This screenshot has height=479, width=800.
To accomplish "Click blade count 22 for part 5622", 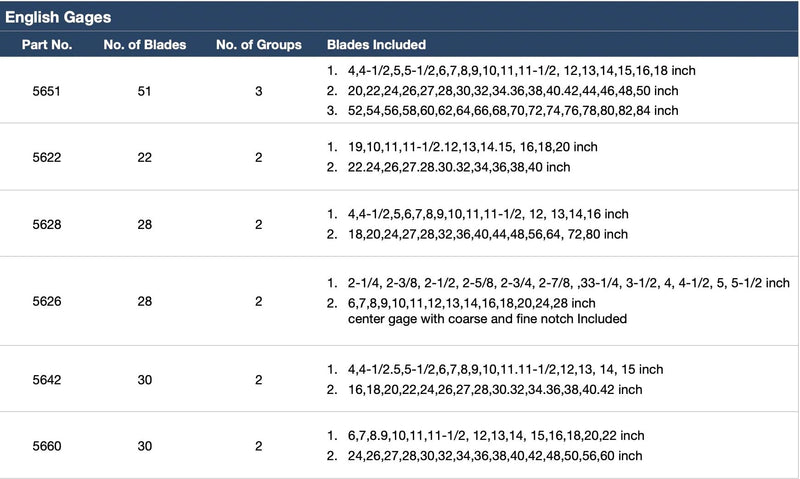I will click(x=144, y=158).
